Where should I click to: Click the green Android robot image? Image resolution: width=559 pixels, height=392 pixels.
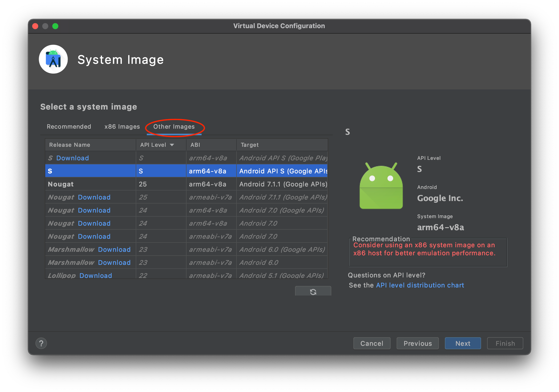click(381, 186)
